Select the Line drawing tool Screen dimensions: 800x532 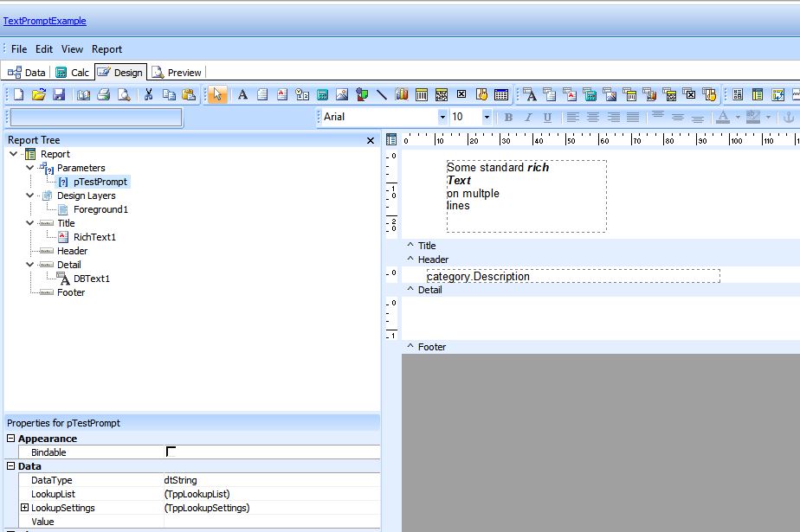click(382, 95)
